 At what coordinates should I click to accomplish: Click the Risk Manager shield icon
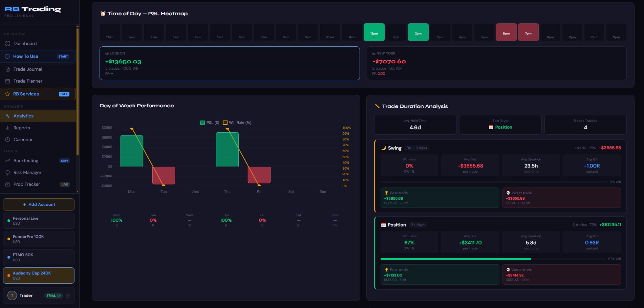point(7,172)
